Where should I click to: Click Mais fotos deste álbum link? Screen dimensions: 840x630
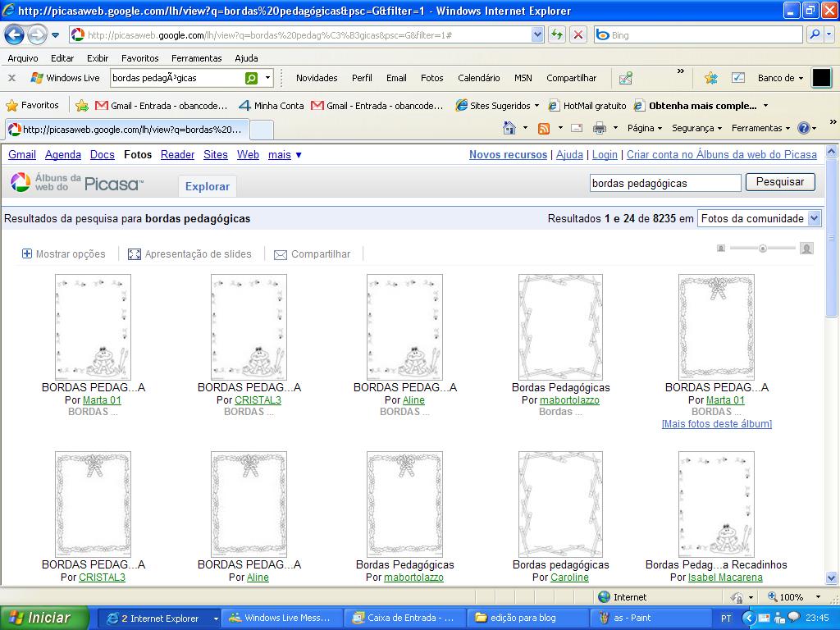coord(717,424)
